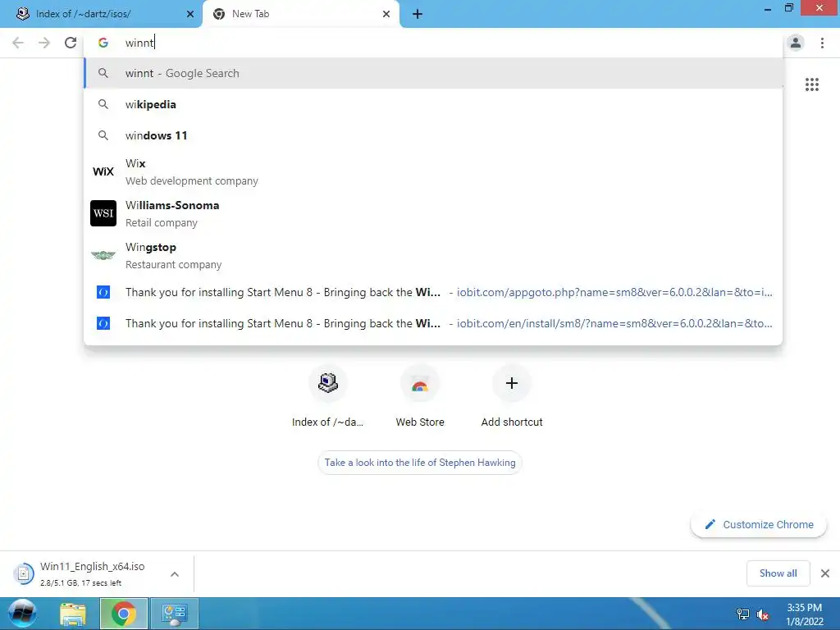Close the Index of /~dartz/isos/ tab
The height and width of the screenshot is (630, 840).
(x=189, y=14)
